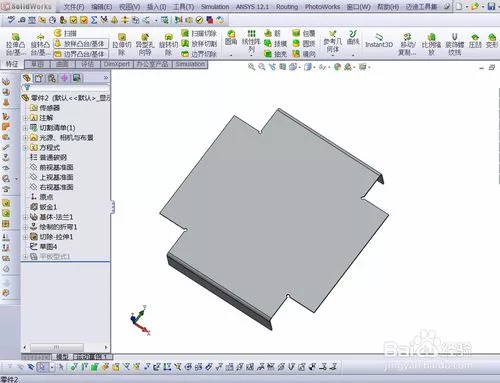Select the 圆角 fillet tool

click(x=231, y=38)
